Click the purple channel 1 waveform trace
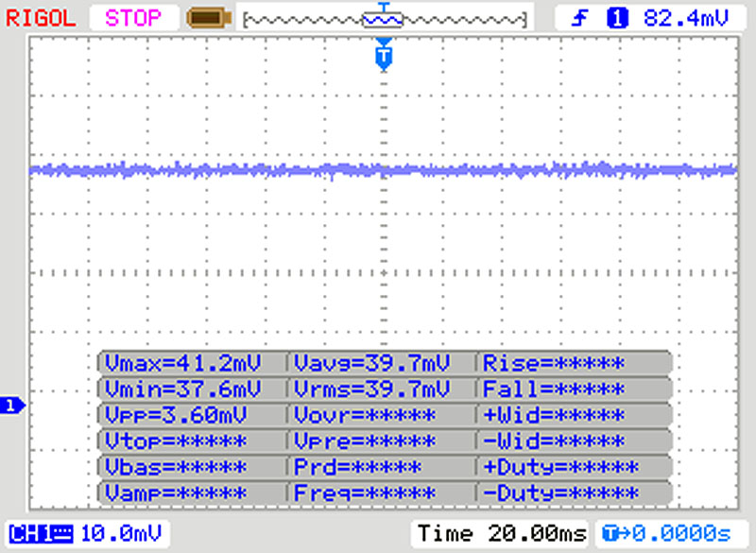 click(384, 170)
